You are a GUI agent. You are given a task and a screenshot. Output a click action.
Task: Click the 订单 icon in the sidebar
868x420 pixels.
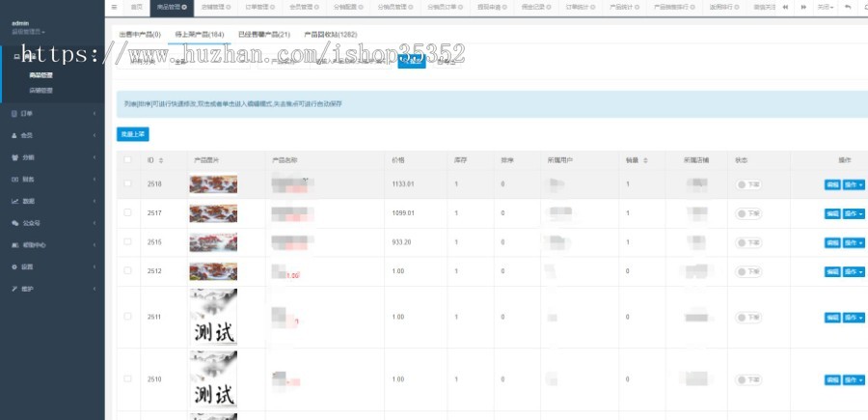click(14, 114)
